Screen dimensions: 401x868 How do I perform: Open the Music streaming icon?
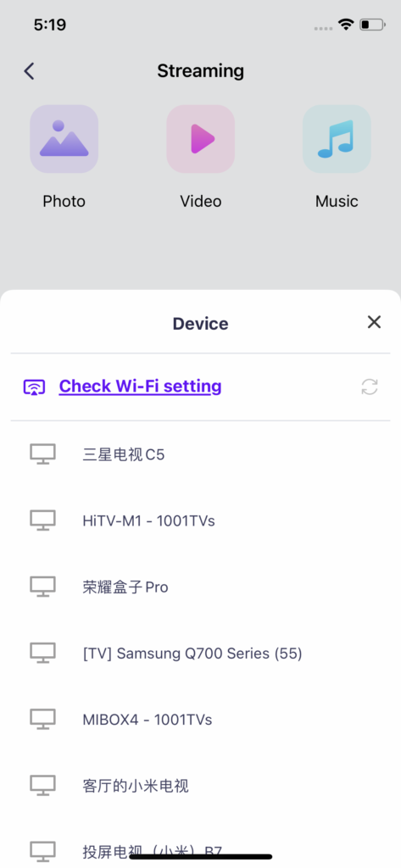click(337, 139)
